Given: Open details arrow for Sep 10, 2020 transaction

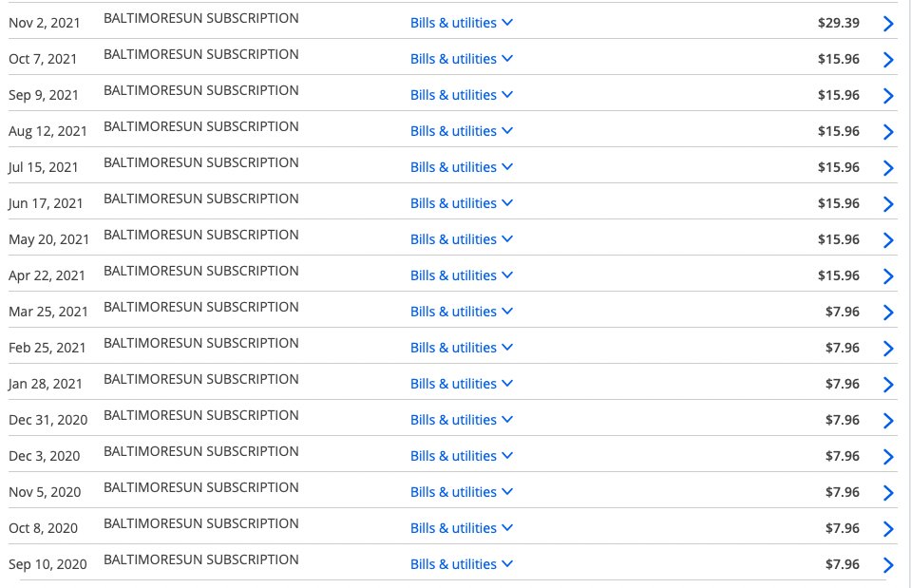Looking at the screenshot, I should (888, 564).
